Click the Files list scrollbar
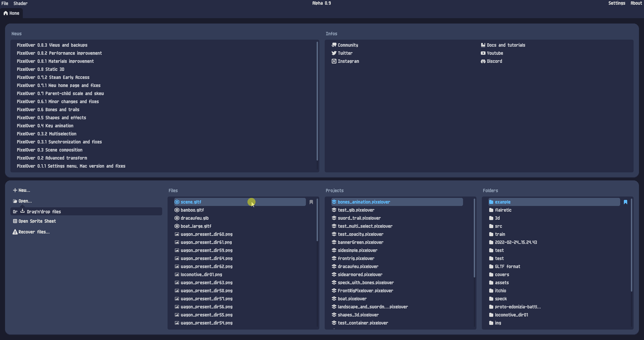644x340 pixels. [x=317, y=220]
